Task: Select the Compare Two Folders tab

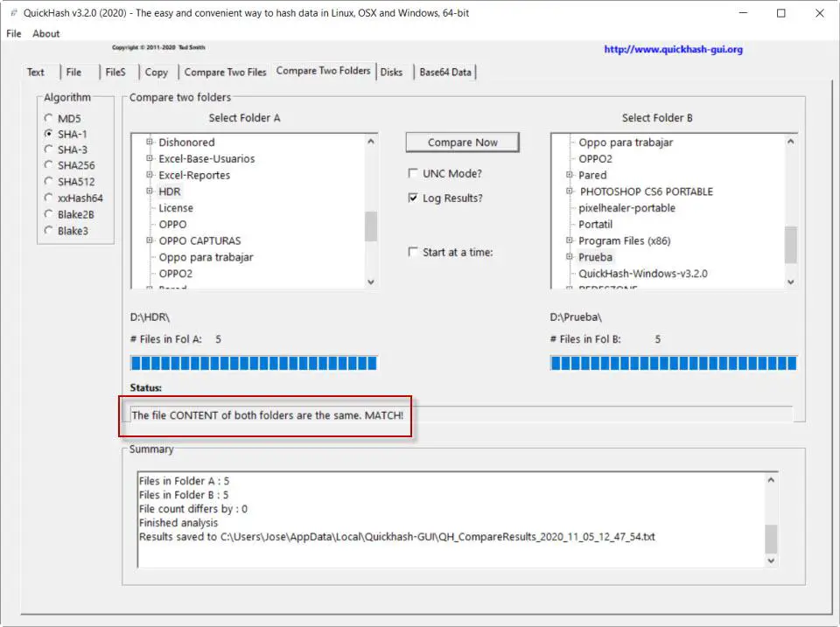Action: tap(323, 71)
